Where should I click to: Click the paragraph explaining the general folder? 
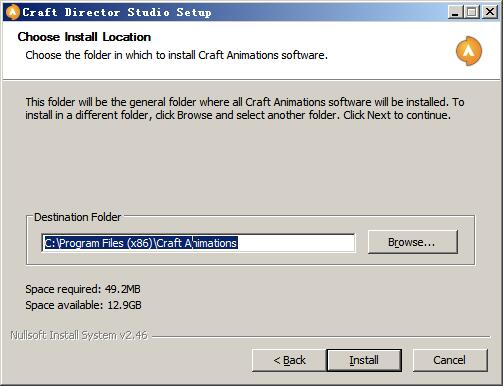245,109
